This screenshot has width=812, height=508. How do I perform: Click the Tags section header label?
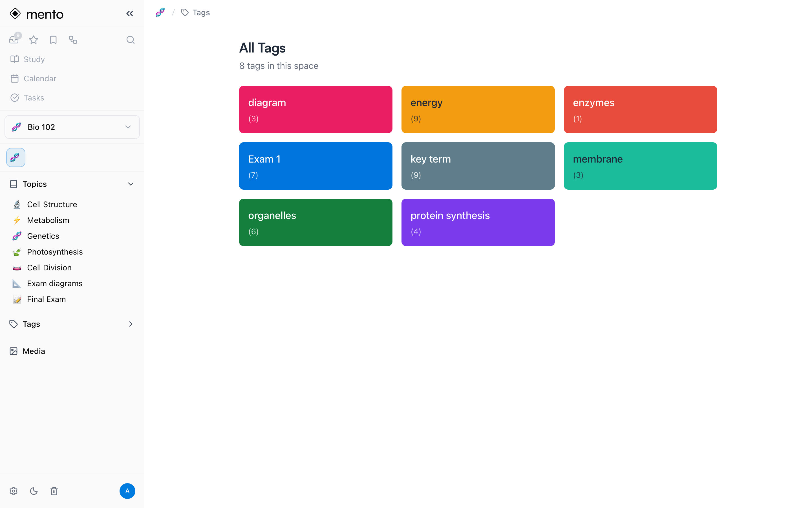click(31, 324)
